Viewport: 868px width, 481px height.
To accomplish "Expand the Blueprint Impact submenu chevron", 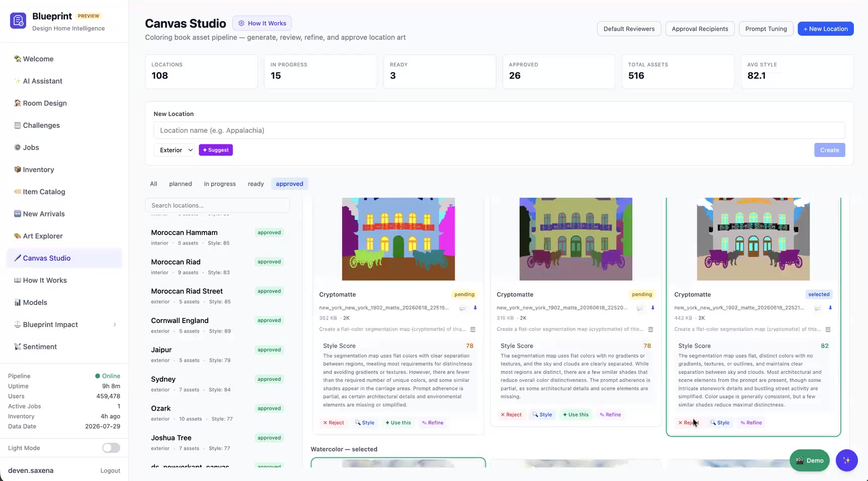I will click(x=115, y=325).
